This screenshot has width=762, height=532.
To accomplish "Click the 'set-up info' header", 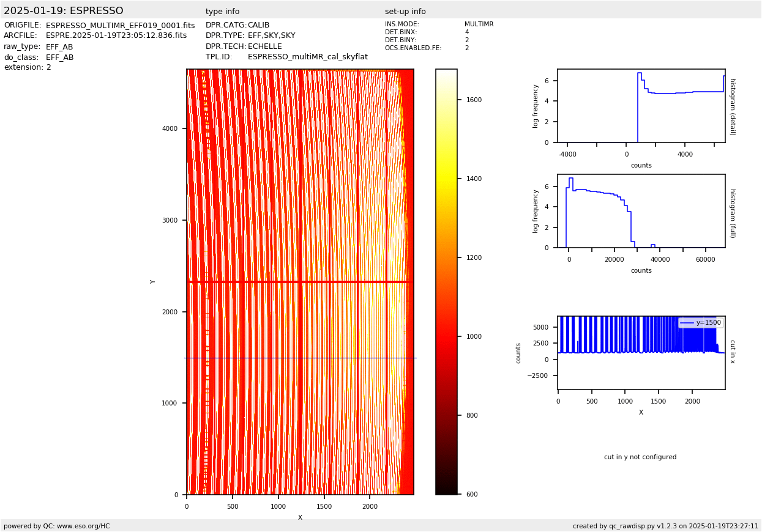I will pyautogui.click(x=405, y=12).
